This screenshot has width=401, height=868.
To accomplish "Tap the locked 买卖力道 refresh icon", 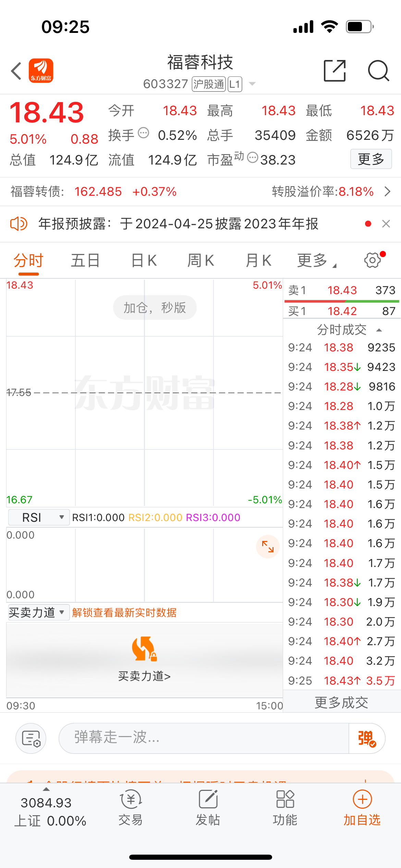I will point(144,648).
